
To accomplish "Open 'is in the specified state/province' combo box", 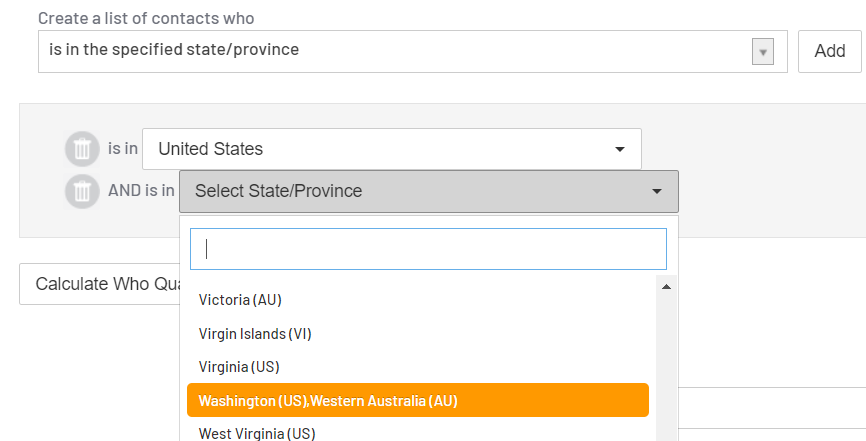I will (x=413, y=51).
